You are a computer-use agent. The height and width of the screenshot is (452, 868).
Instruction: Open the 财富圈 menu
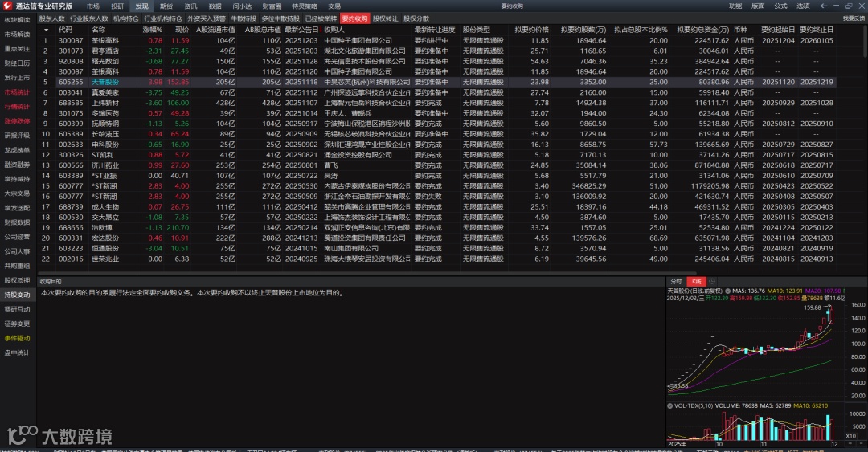272,6
